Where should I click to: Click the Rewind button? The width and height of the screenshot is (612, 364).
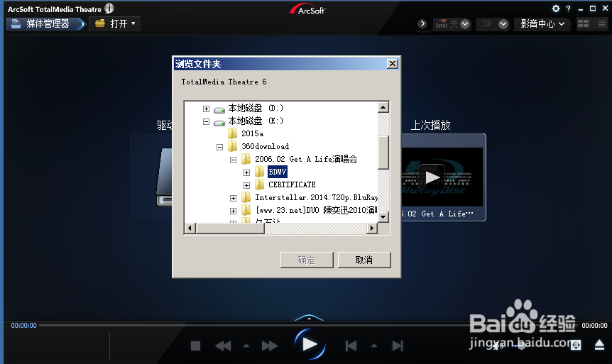(223, 346)
